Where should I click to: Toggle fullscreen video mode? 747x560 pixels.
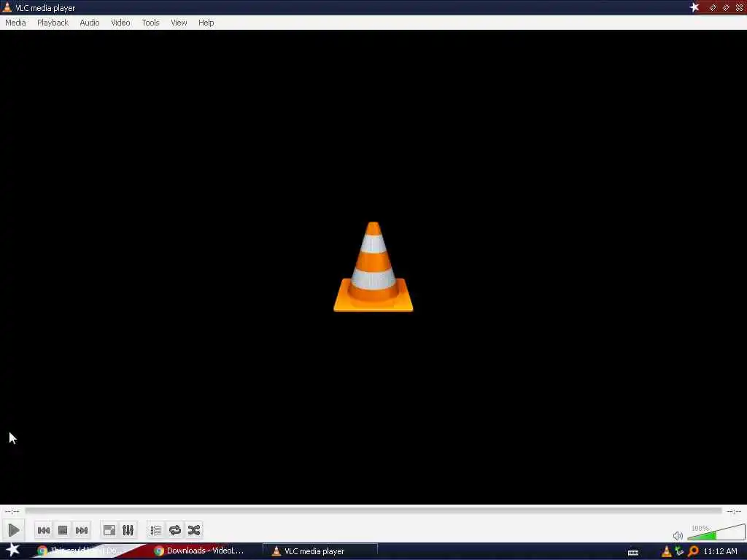pos(109,530)
